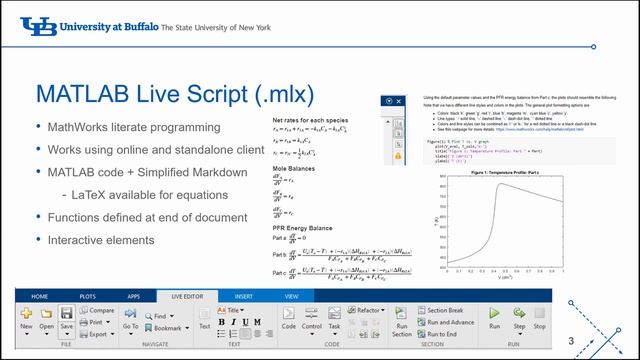This screenshot has width=640, height=360.
Task: Click the Export icon in File group
Action: (x=84, y=334)
